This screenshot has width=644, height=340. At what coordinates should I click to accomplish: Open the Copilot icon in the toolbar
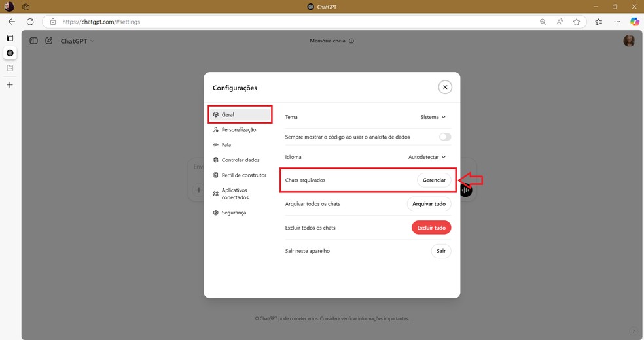pos(635,22)
